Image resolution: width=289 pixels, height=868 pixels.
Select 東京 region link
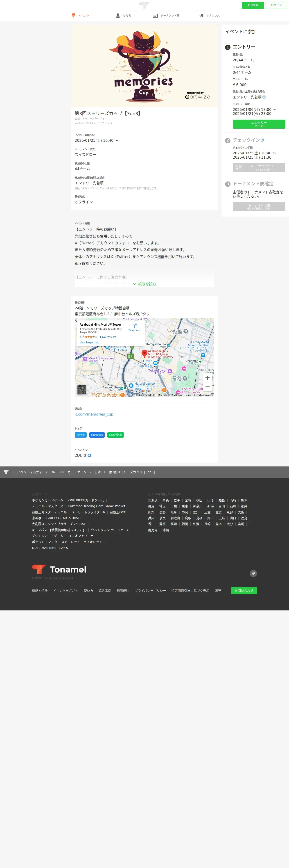pyautogui.click(x=185, y=506)
